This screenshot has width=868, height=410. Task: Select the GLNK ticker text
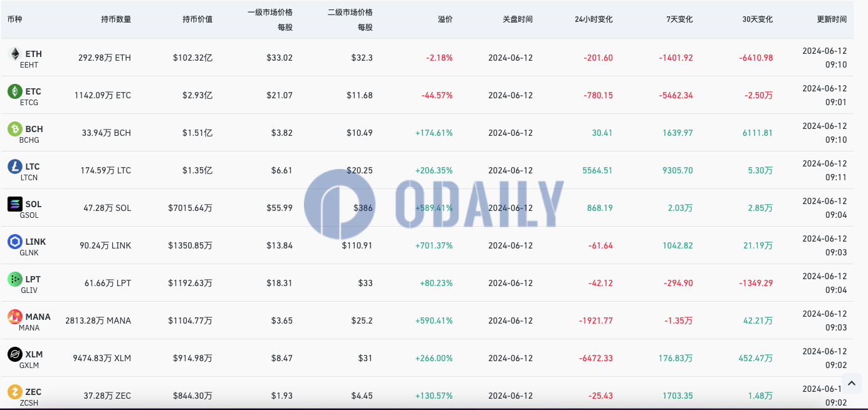[x=29, y=253]
